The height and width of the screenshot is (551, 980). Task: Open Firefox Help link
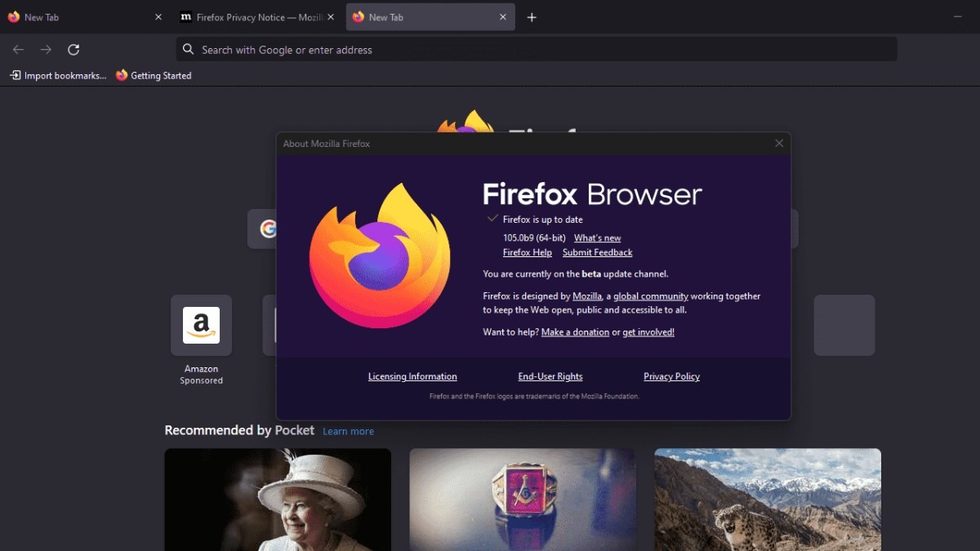click(x=528, y=253)
